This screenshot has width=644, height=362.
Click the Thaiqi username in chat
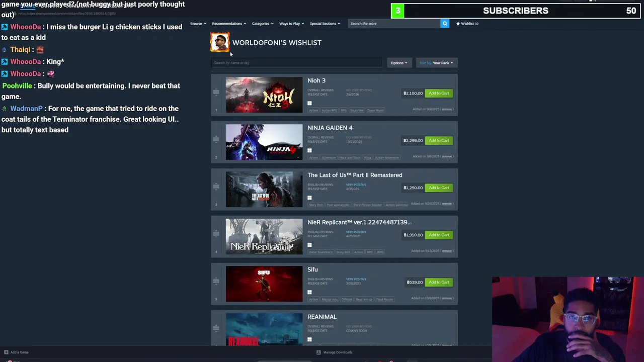[20, 50]
